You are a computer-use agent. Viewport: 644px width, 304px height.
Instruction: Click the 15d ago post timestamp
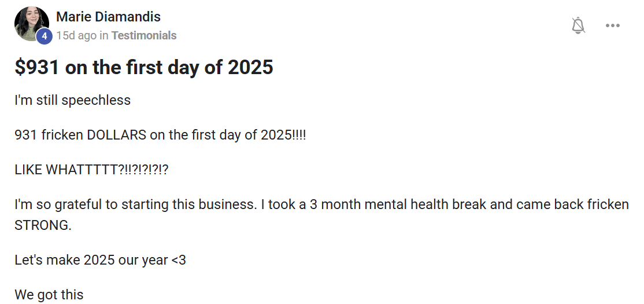(76, 35)
